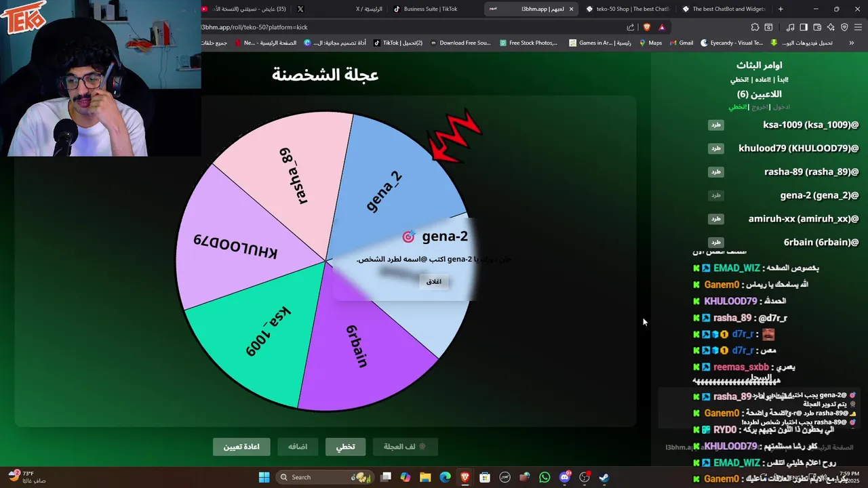This screenshot has height=488, width=868.
Task: Open Task View in the taskbar
Action: (386, 477)
